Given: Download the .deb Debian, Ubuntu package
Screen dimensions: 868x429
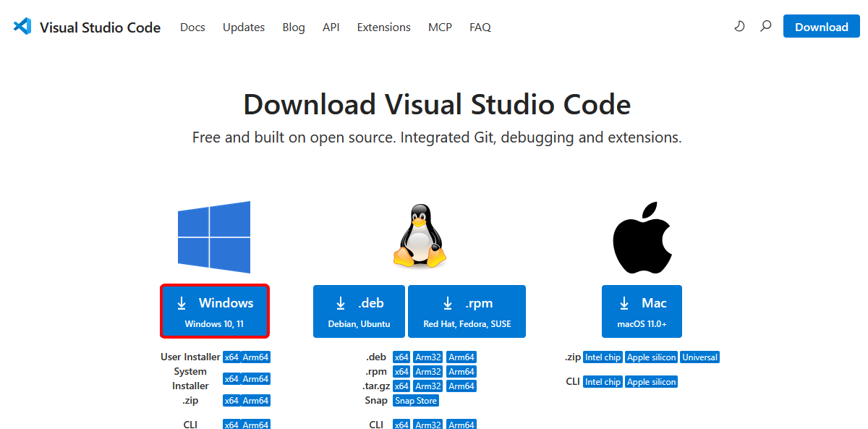Looking at the screenshot, I should (x=359, y=311).
